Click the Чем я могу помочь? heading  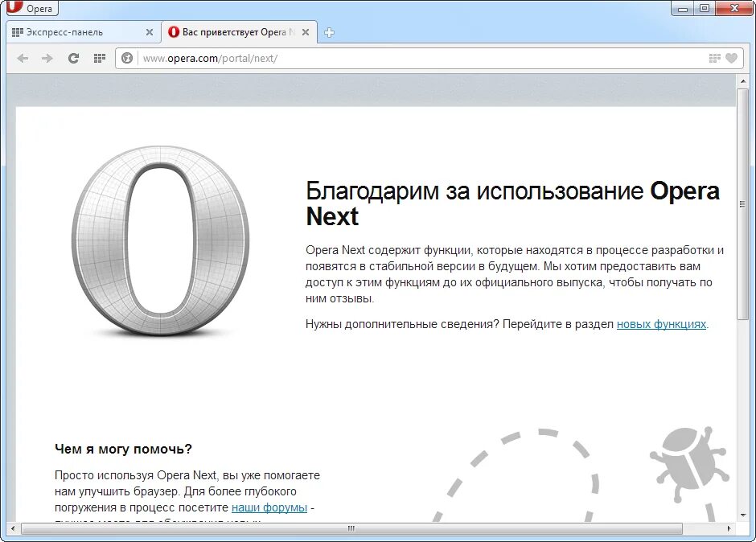pyautogui.click(x=123, y=449)
